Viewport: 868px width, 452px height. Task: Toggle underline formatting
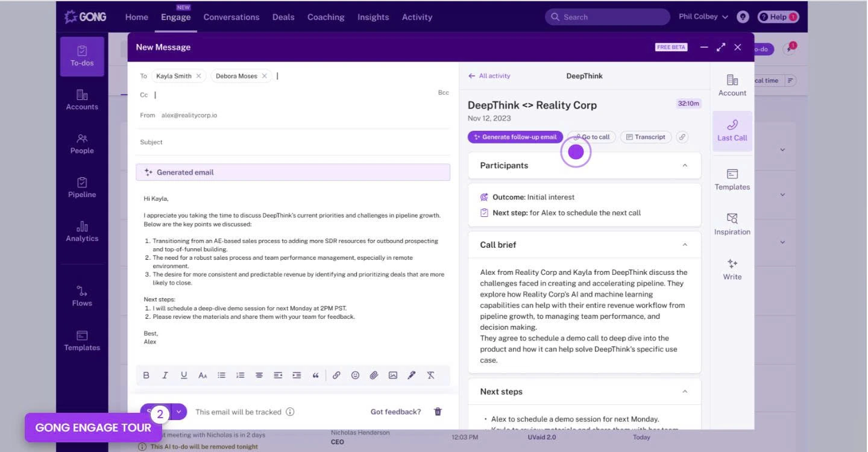(x=184, y=375)
